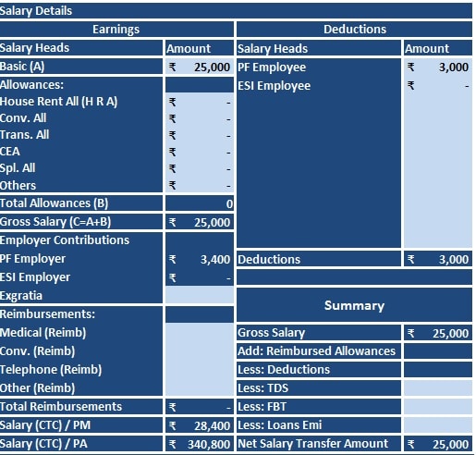The height and width of the screenshot is (455, 476).
Task: Select the Less: Deductions label
Action: coord(319,370)
